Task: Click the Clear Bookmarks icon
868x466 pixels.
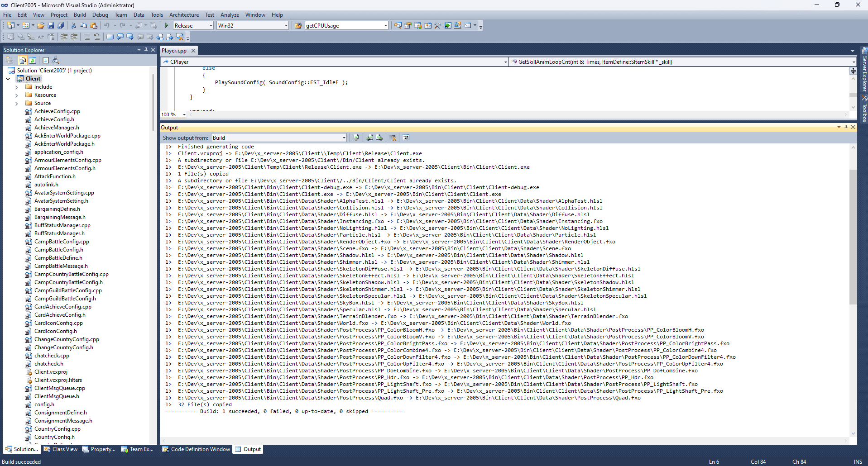Action: click(x=180, y=37)
